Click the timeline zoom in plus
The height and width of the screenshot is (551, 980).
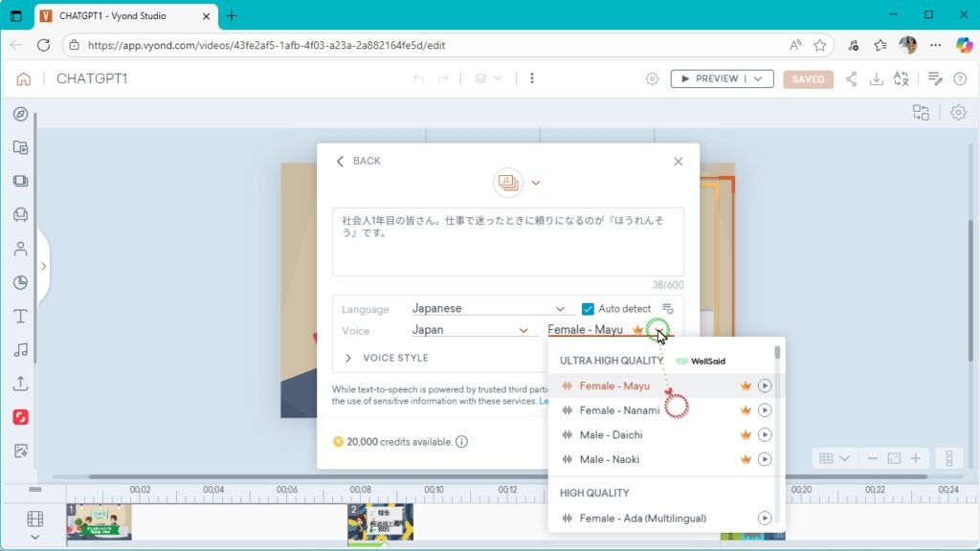click(x=916, y=458)
